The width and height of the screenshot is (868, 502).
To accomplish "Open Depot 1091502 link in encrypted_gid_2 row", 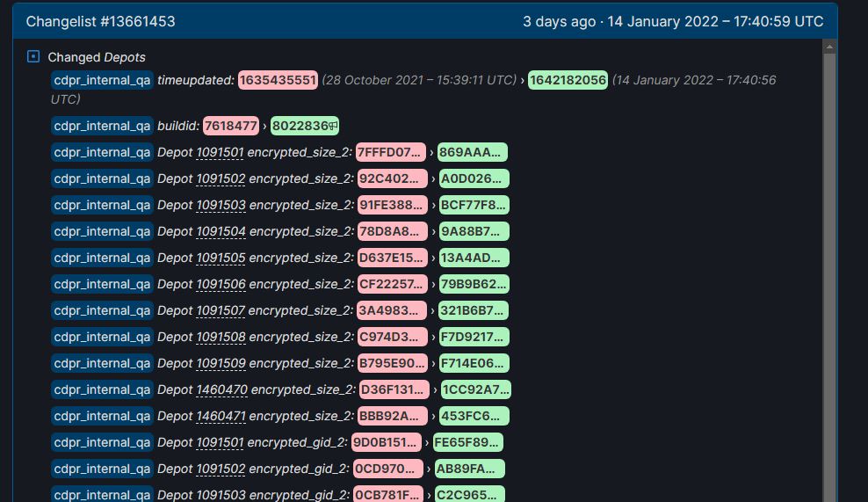I will tap(221, 469).
